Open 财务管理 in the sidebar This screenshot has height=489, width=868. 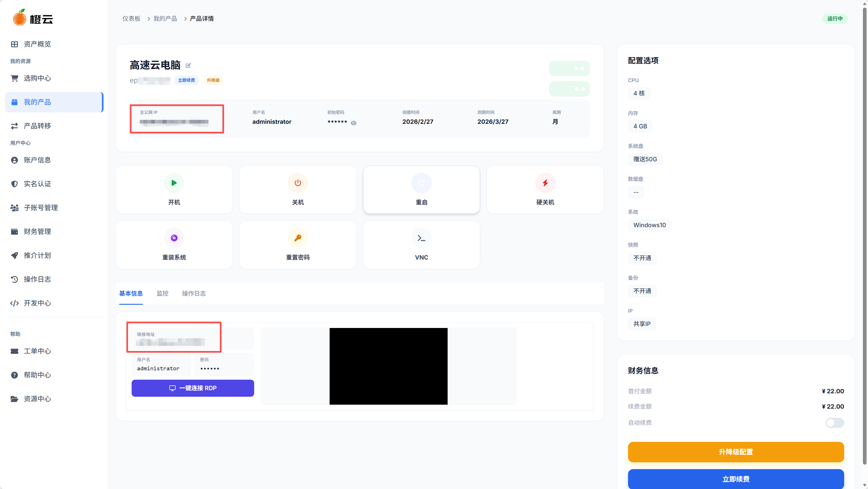click(37, 231)
